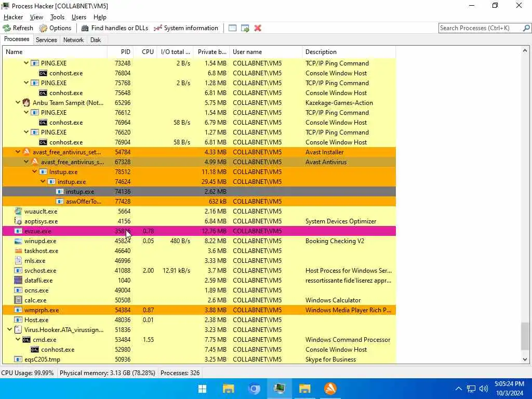Open Find handles or DLLs

[x=115, y=28]
